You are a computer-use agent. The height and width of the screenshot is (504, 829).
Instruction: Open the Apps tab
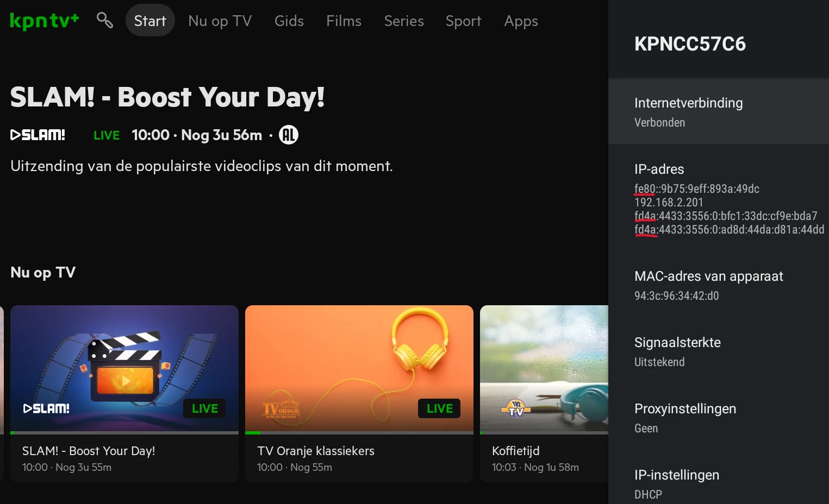[521, 21]
